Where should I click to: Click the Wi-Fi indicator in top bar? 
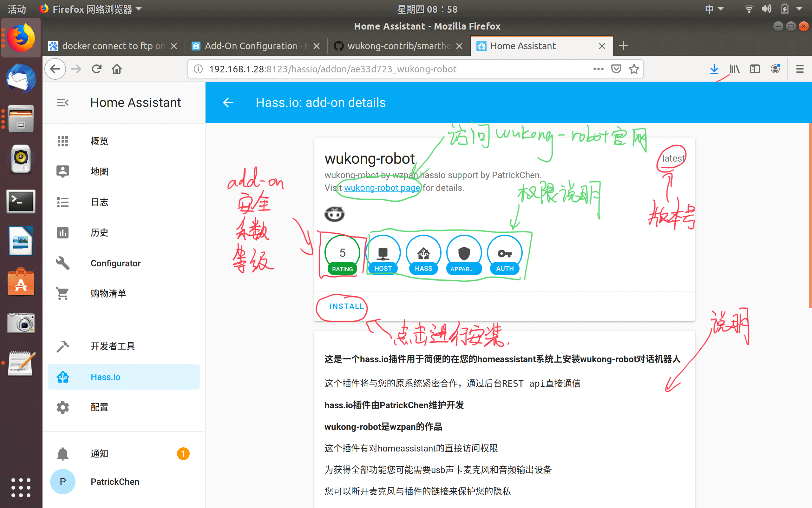(x=749, y=9)
